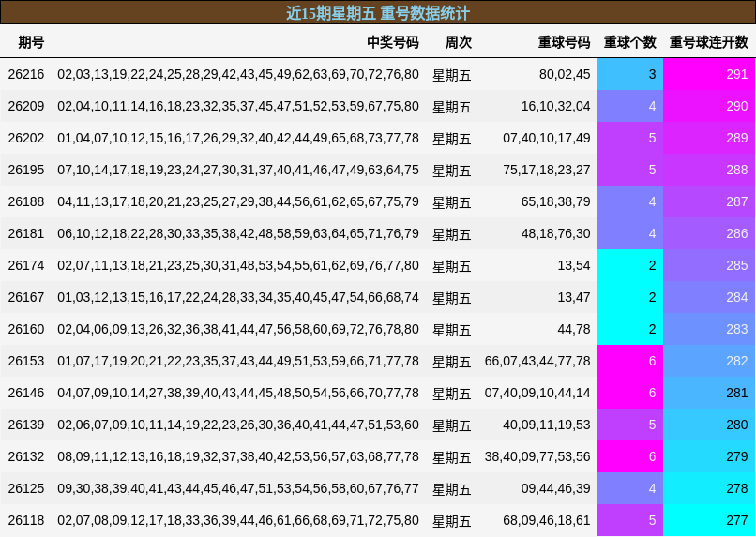
Task: Click winning numbers of period 26174
Action: click(x=238, y=265)
